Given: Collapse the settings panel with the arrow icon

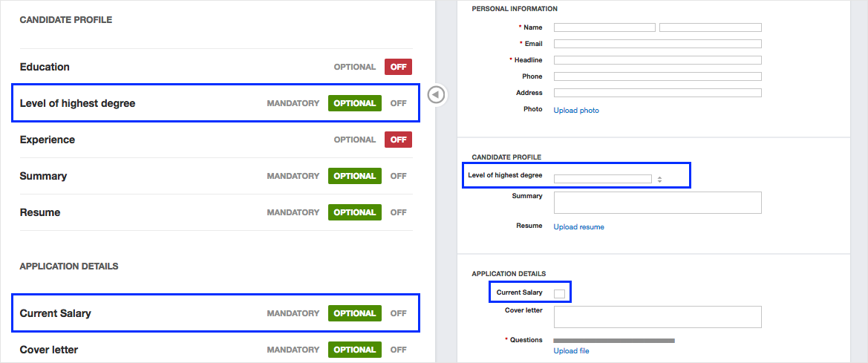Looking at the screenshot, I should [436, 95].
